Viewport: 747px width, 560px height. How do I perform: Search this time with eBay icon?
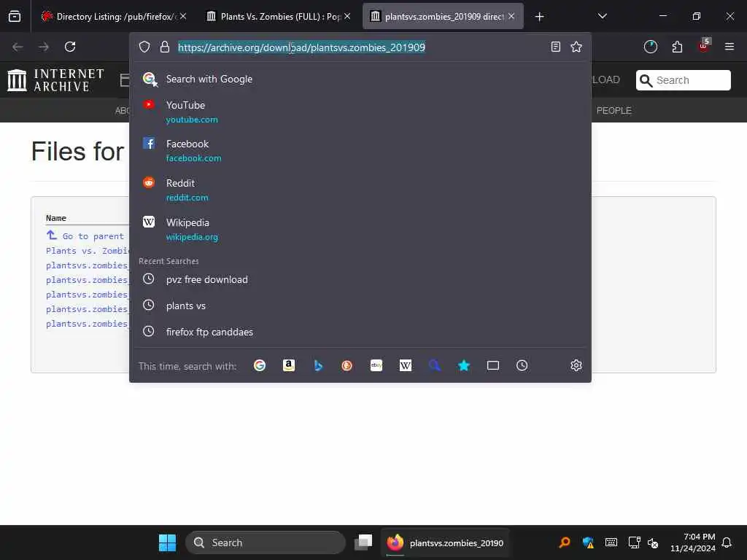click(376, 365)
